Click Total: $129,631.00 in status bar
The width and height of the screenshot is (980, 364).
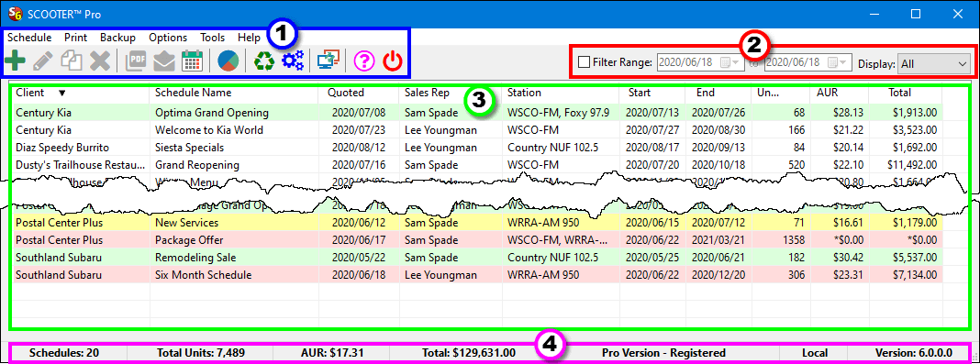(469, 353)
